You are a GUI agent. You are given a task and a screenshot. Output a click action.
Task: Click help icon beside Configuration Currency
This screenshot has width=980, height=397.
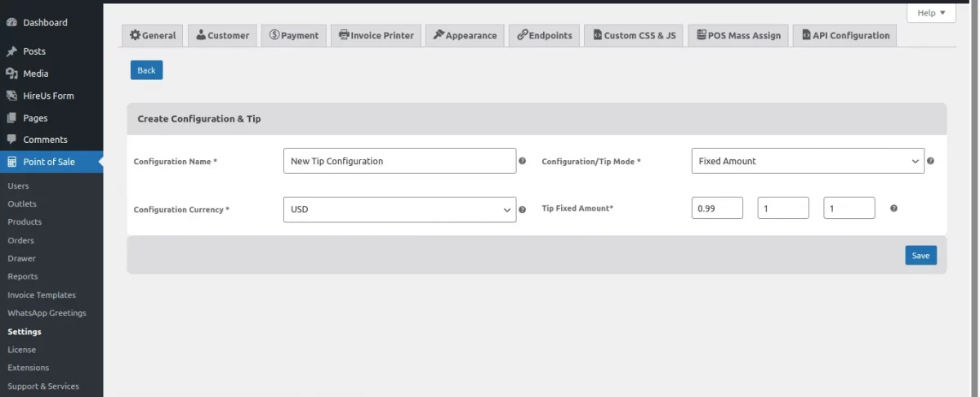coord(523,210)
